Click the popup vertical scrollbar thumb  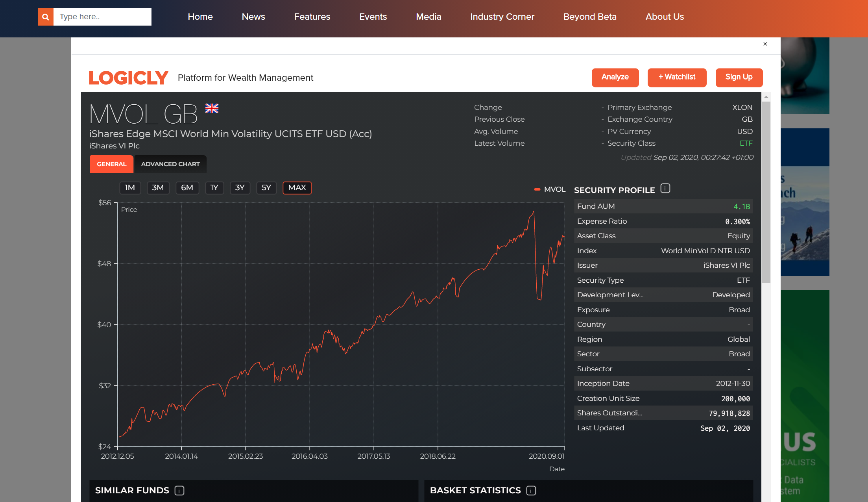(766, 192)
